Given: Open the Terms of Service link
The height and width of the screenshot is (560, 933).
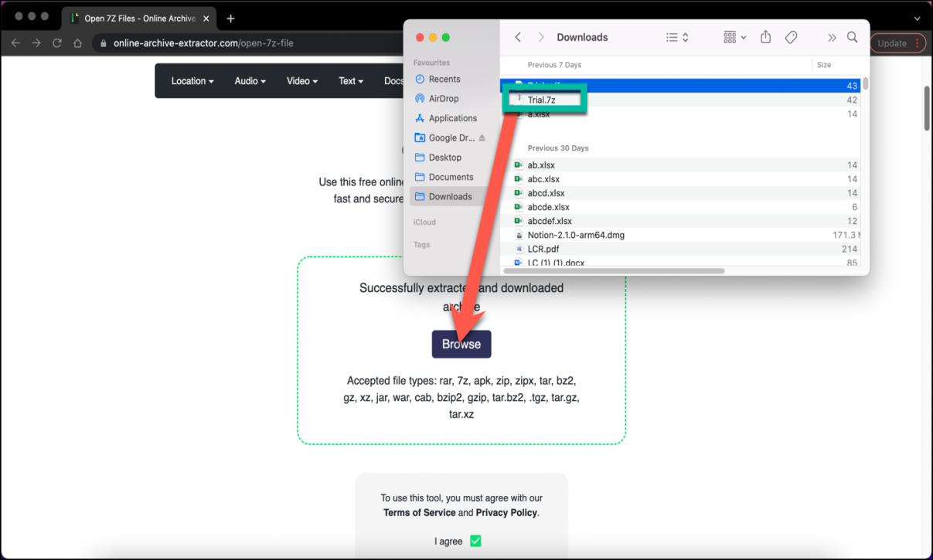Looking at the screenshot, I should 420,513.
